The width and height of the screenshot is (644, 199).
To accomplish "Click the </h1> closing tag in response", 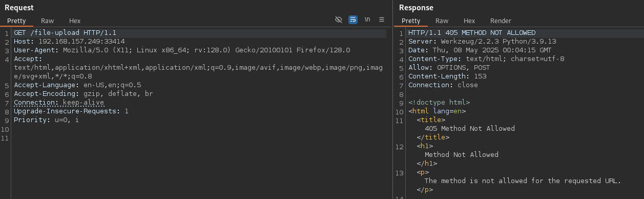I will tap(427, 164).
